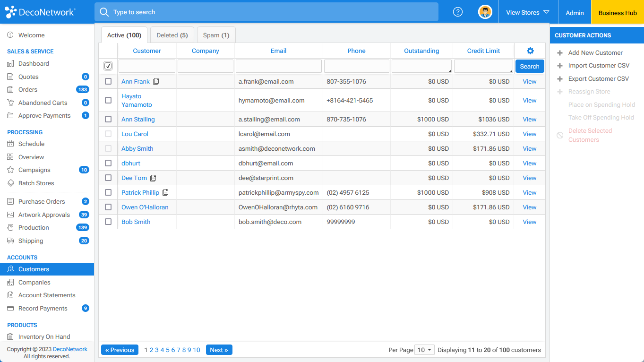Switch to the Deleted (5) tab
The height and width of the screenshot is (362, 644).
pos(172,35)
